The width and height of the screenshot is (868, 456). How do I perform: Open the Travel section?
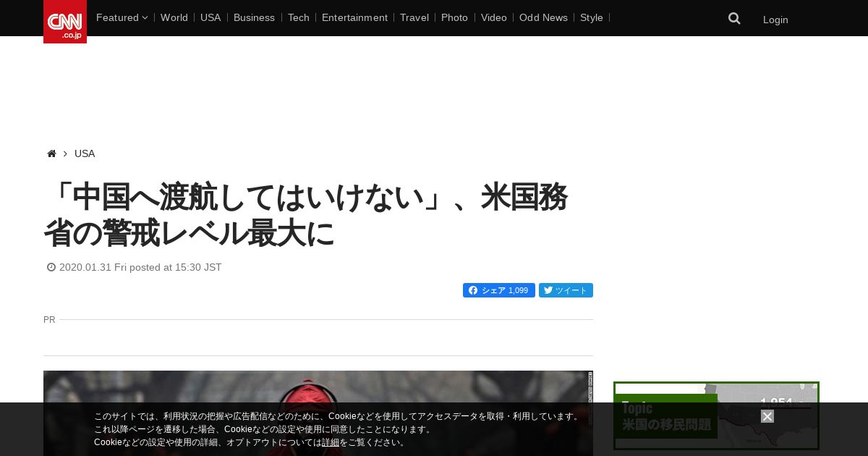[414, 17]
